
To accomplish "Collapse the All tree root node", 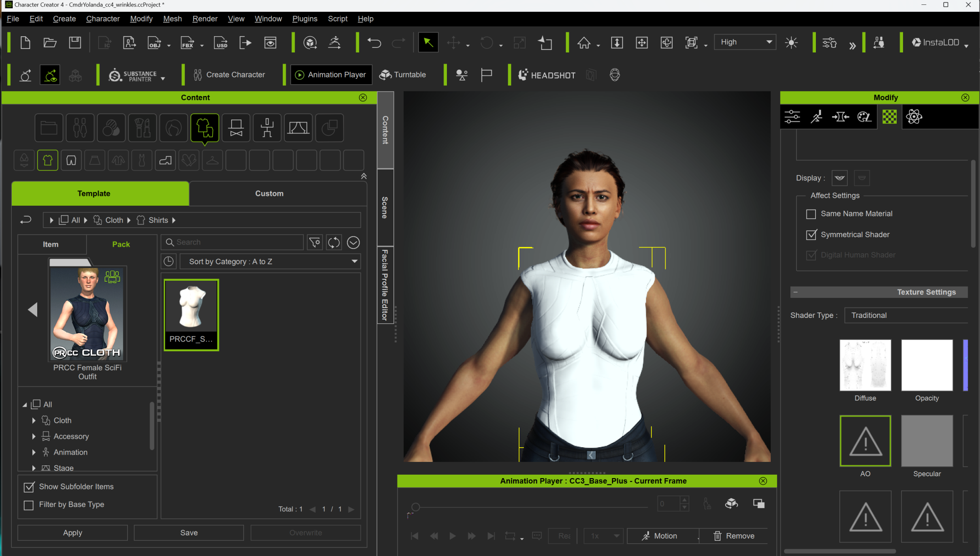I will 24,405.
